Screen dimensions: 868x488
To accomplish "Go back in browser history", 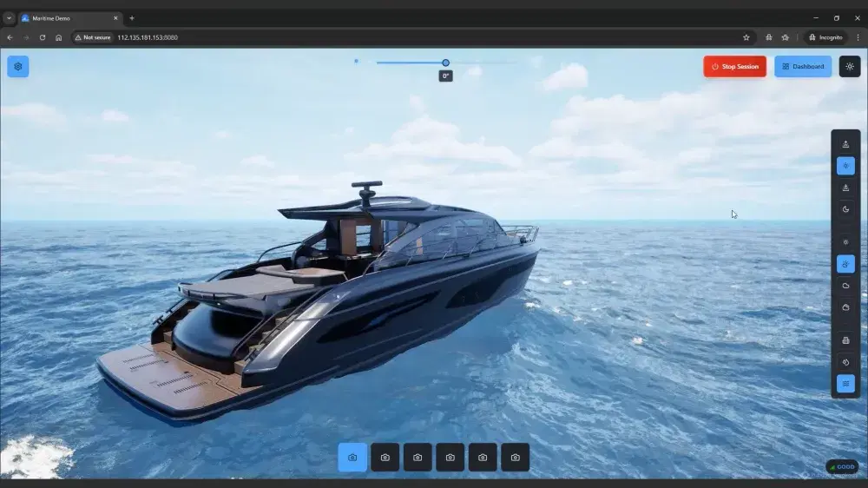I will tap(10, 37).
